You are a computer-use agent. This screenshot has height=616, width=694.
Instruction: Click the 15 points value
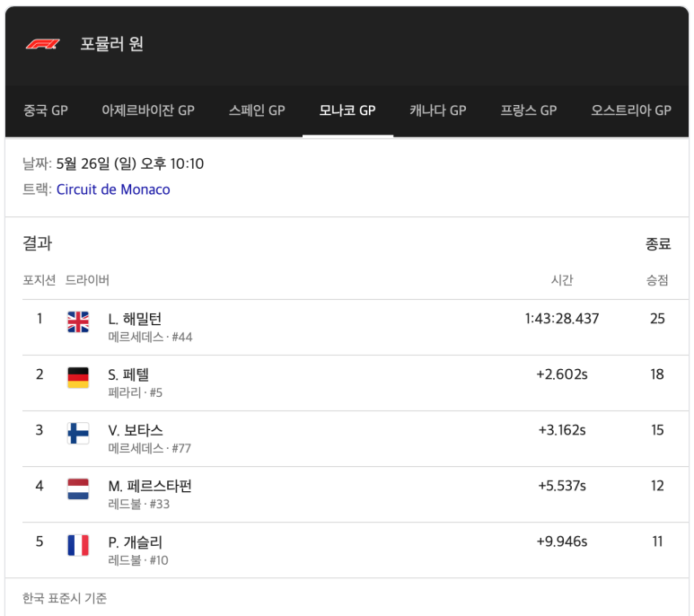tap(657, 430)
